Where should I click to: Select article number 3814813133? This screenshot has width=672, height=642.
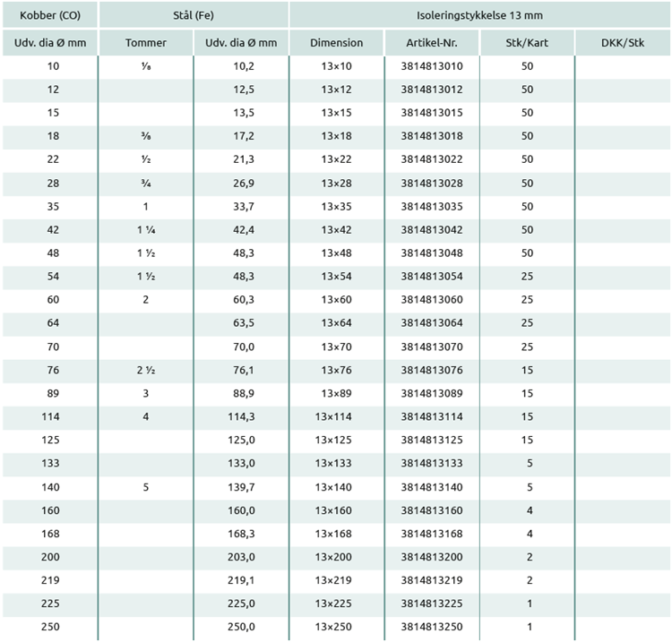point(432,464)
